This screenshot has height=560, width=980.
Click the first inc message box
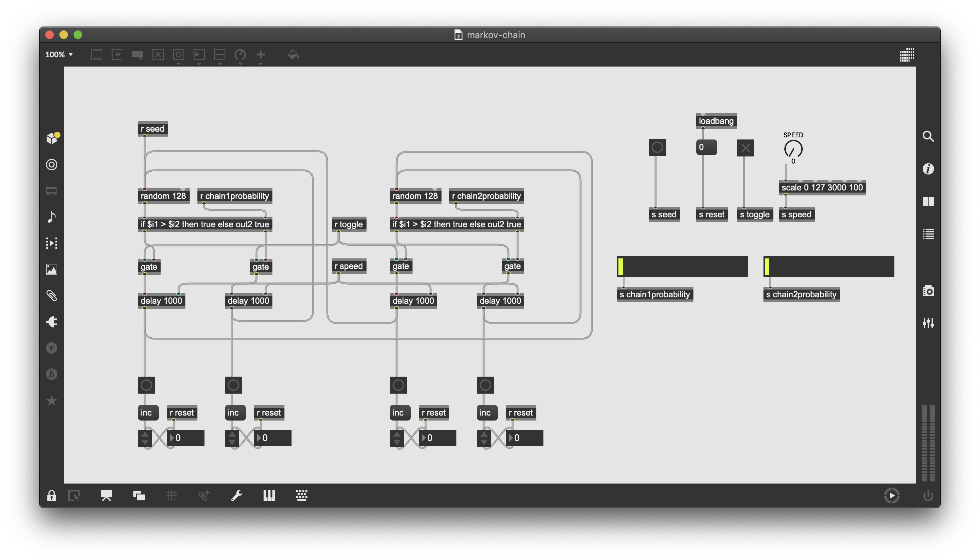tap(148, 413)
